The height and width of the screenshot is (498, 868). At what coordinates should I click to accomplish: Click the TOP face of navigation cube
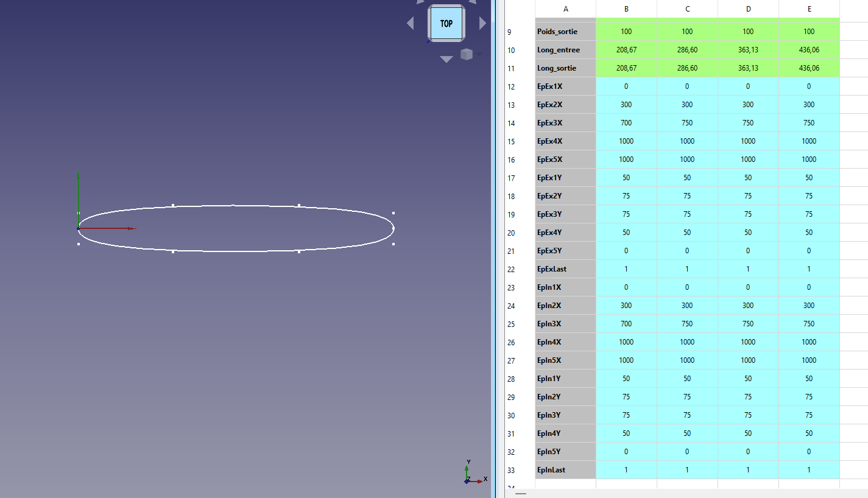pos(446,23)
